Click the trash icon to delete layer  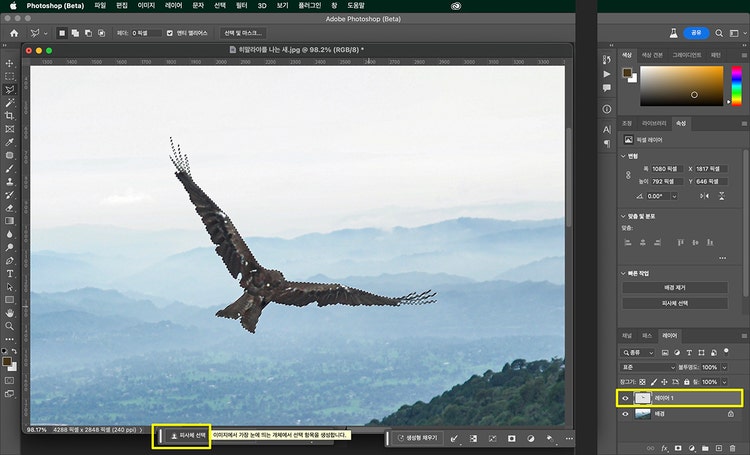732,447
